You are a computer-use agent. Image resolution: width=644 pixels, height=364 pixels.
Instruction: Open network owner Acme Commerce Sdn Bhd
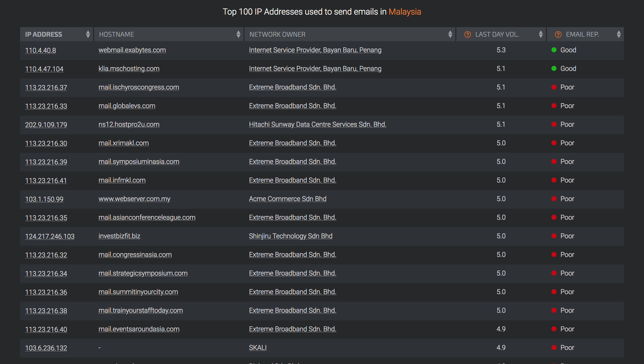point(288,199)
